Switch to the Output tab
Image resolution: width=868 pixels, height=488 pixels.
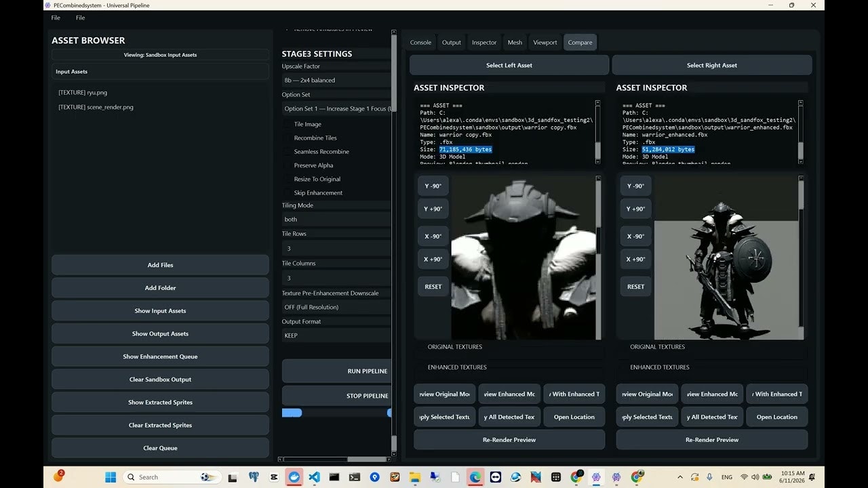(452, 42)
